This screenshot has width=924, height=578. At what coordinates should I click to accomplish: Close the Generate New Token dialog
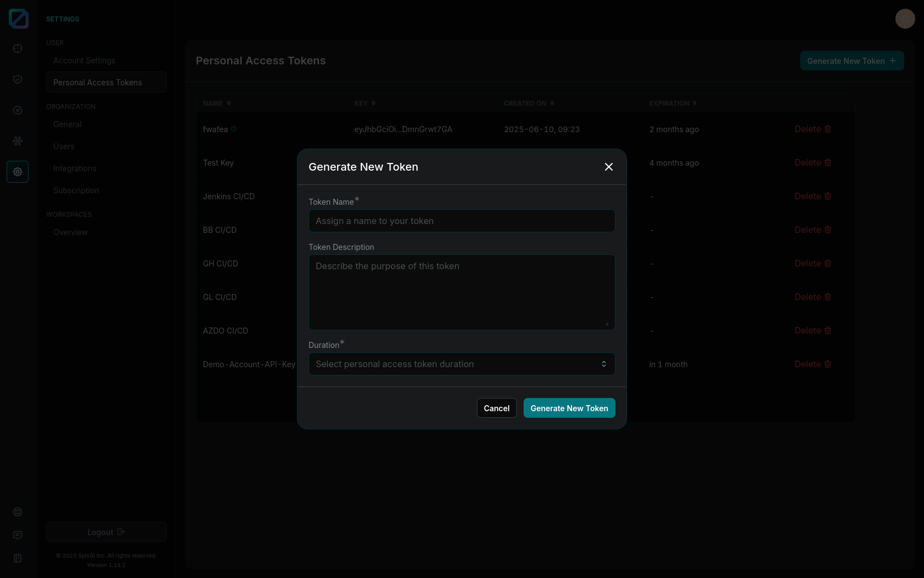coord(608,167)
